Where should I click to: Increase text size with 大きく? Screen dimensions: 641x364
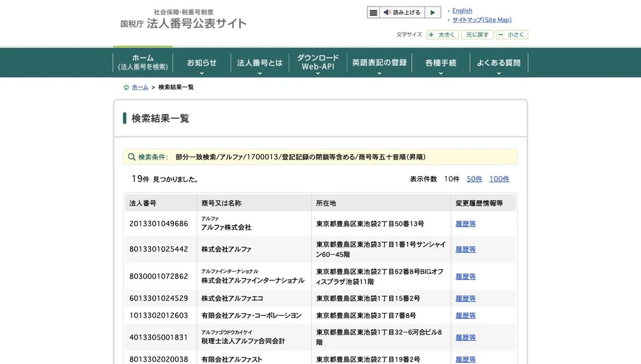click(x=442, y=35)
